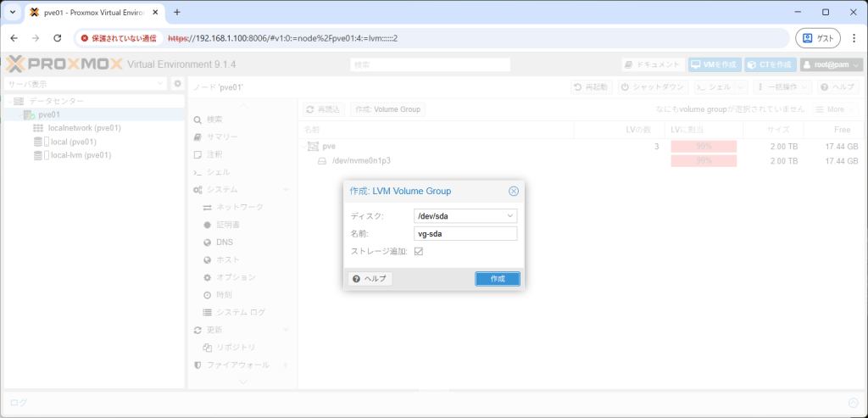Open ヘルプ in the dialog footer
868x418 pixels.
[x=370, y=278]
